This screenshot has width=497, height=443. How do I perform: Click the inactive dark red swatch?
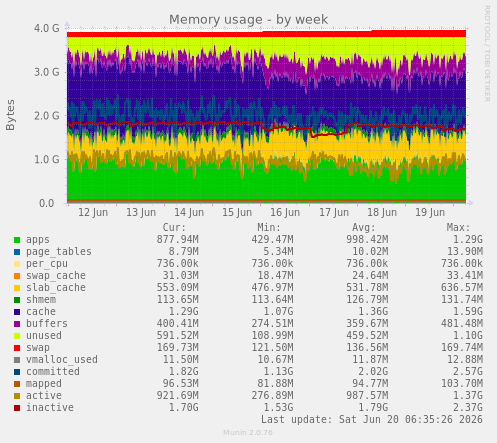coord(17,408)
